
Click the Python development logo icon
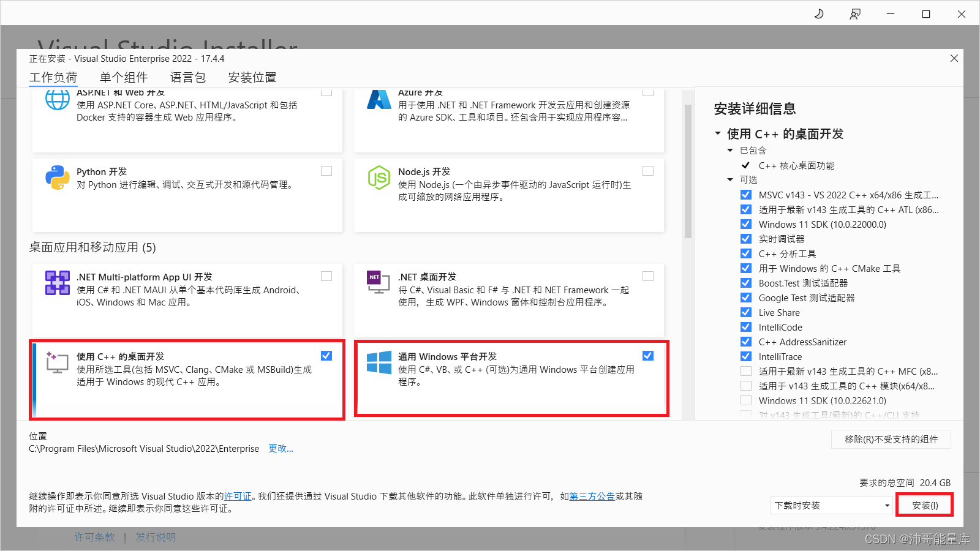[58, 178]
